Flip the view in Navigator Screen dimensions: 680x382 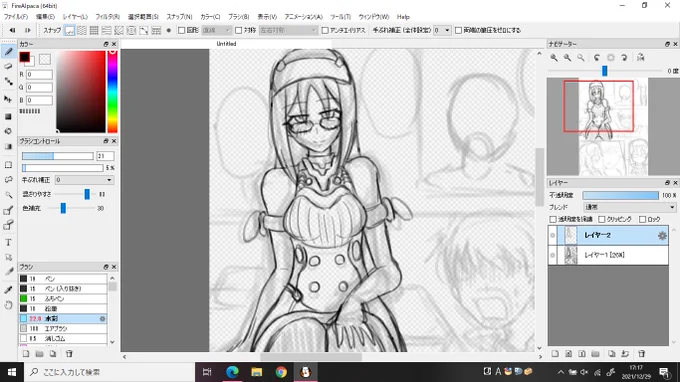[x=641, y=58]
